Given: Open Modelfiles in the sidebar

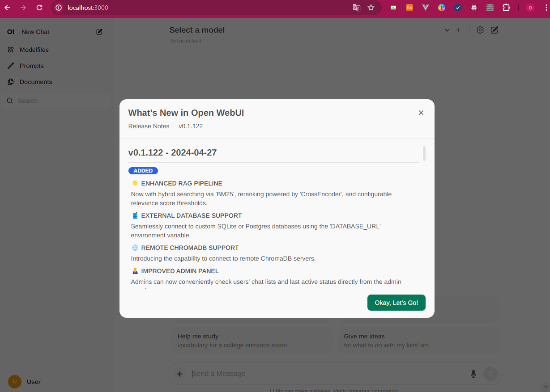Looking at the screenshot, I should coord(34,50).
